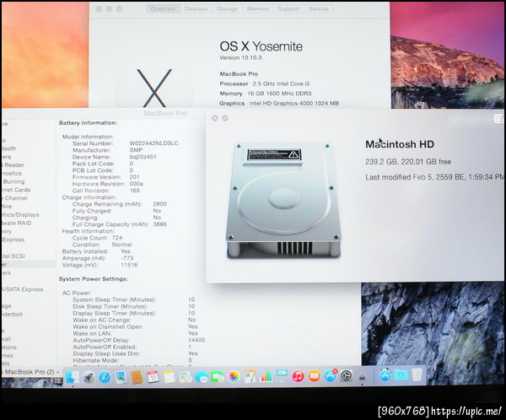The height and width of the screenshot is (420, 506).
Task: Select Disc Burning in sidebar
Action: (x=13, y=182)
